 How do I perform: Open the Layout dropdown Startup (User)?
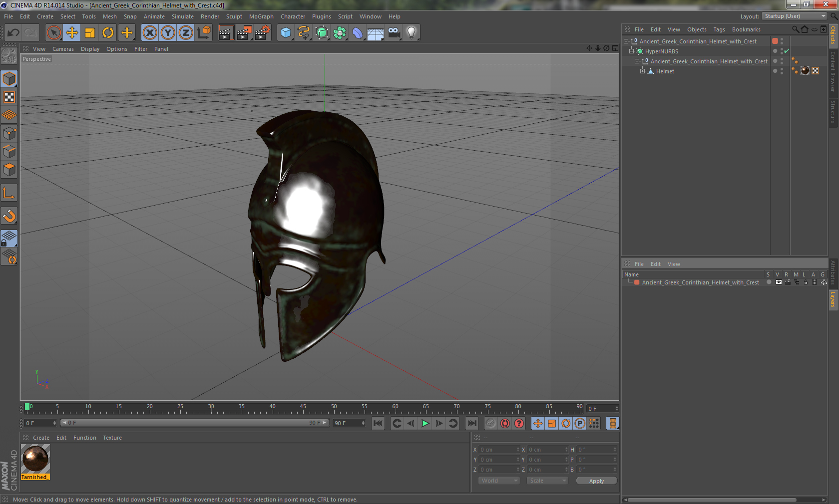[795, 16]
